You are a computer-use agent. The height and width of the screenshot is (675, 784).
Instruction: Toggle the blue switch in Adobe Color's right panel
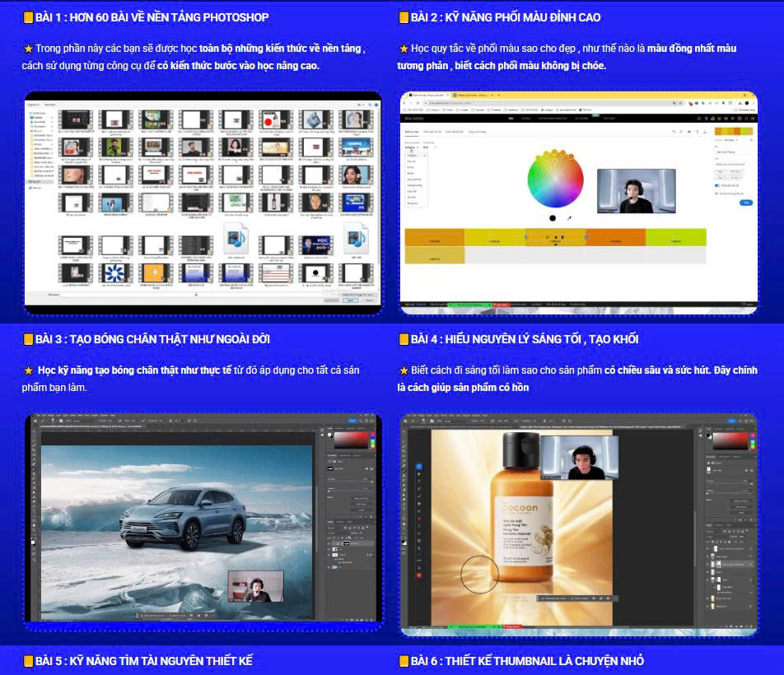[x=717, y=186]
